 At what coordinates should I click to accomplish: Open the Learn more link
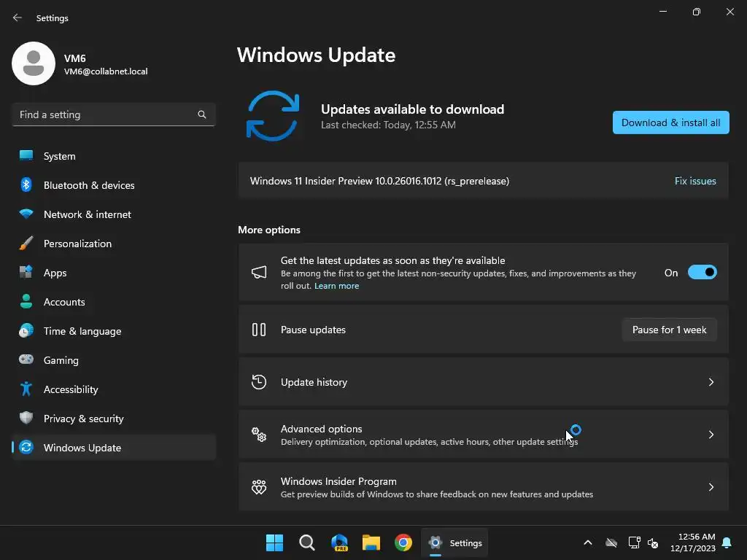pyautogui.click(x=336, y=286)
